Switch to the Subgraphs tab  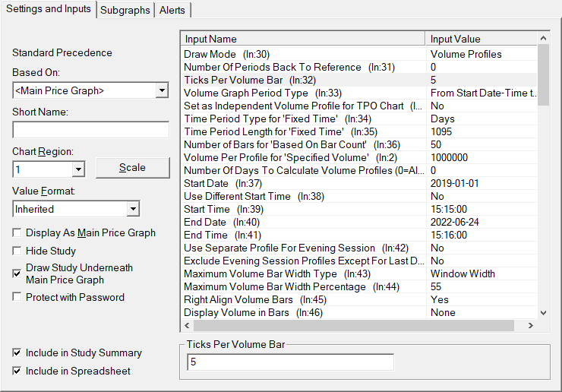click(x=125, y=10)
